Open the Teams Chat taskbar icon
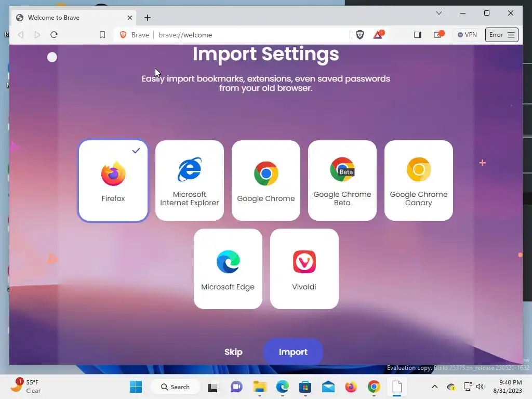 [x=236, y=387]
